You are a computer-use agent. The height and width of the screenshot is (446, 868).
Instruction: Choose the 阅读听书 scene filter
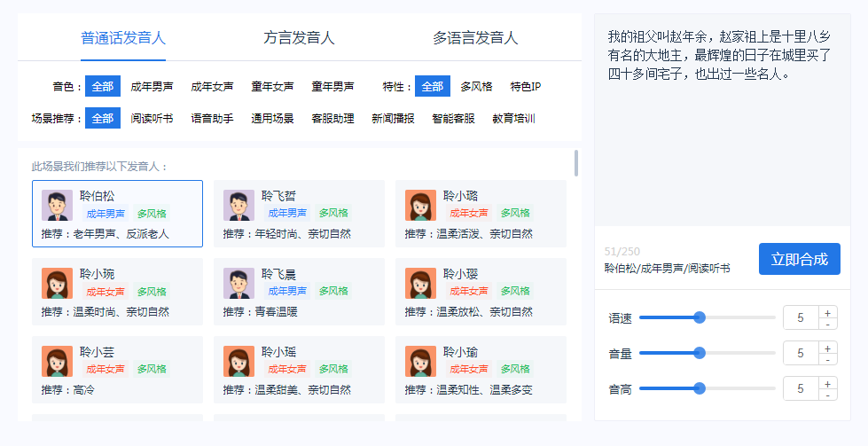point(152,119)
